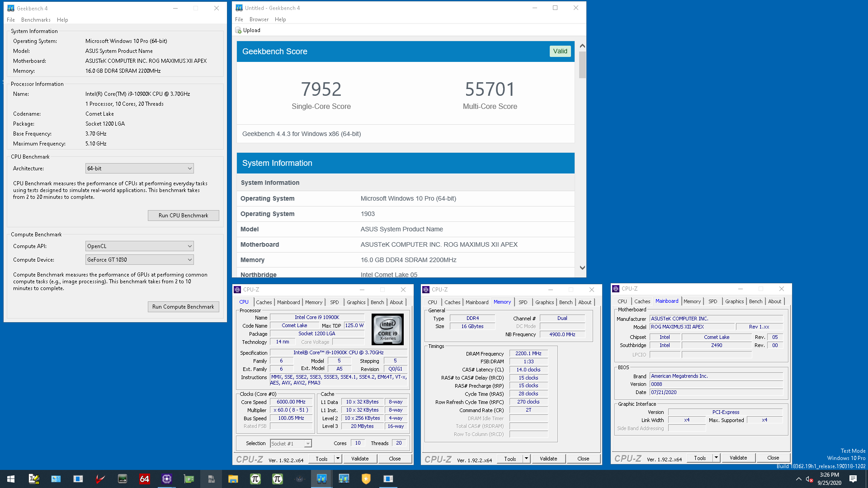Open the red checkmark taskbar app

click(100, 479)
